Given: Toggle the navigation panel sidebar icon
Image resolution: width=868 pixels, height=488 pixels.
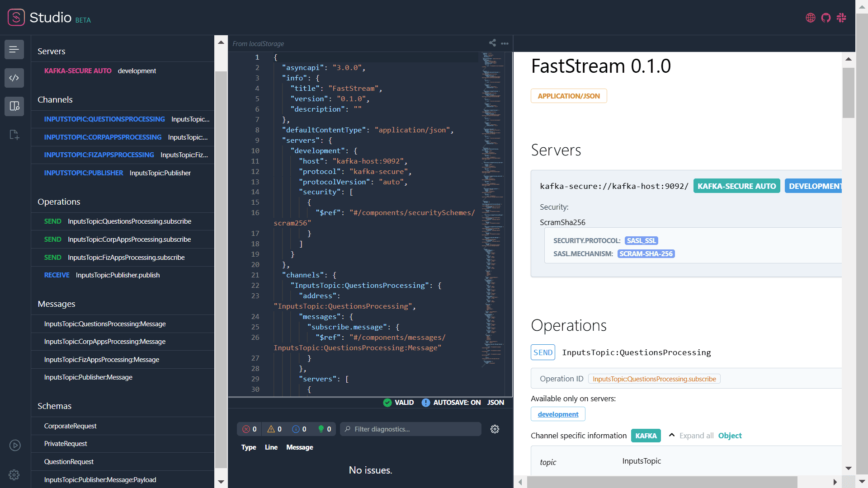Looking at the screenshot, I should click(14, 49).
